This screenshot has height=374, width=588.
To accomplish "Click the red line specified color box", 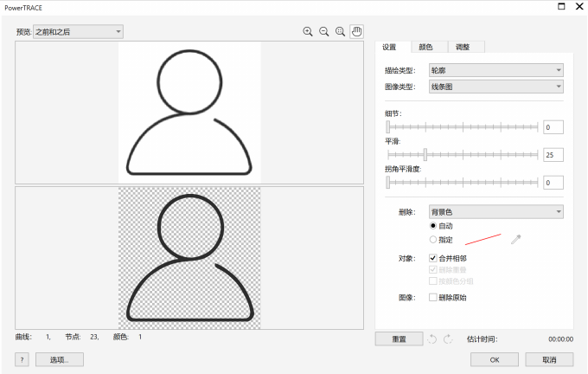I will pyautogui.click(x=483, y=239).
